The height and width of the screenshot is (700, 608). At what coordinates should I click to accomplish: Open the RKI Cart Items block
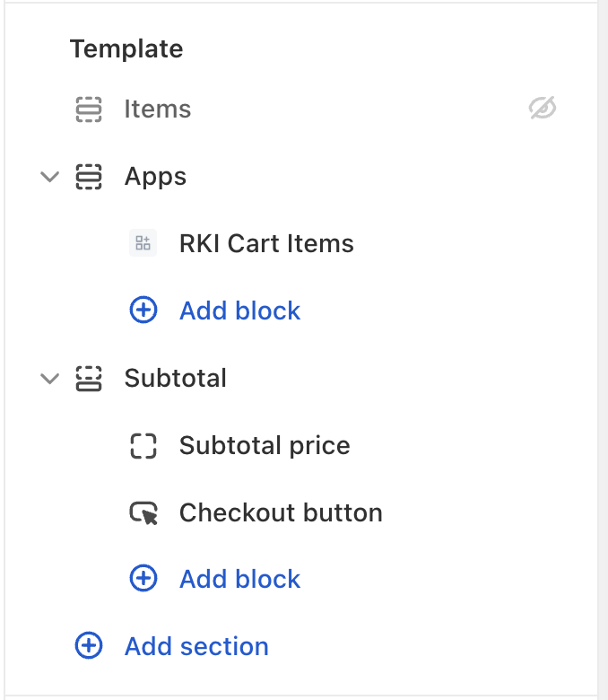pyautogui.click(x=266, y=243)
